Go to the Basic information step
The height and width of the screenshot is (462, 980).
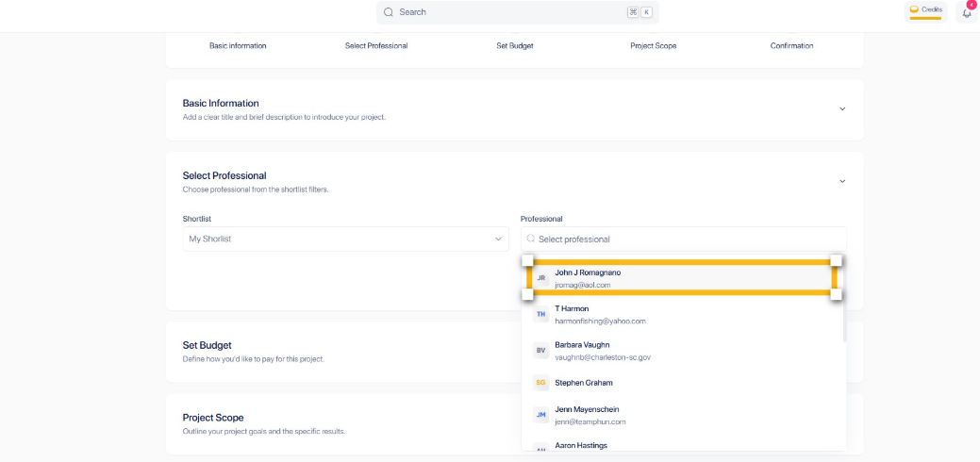point(238,45)
